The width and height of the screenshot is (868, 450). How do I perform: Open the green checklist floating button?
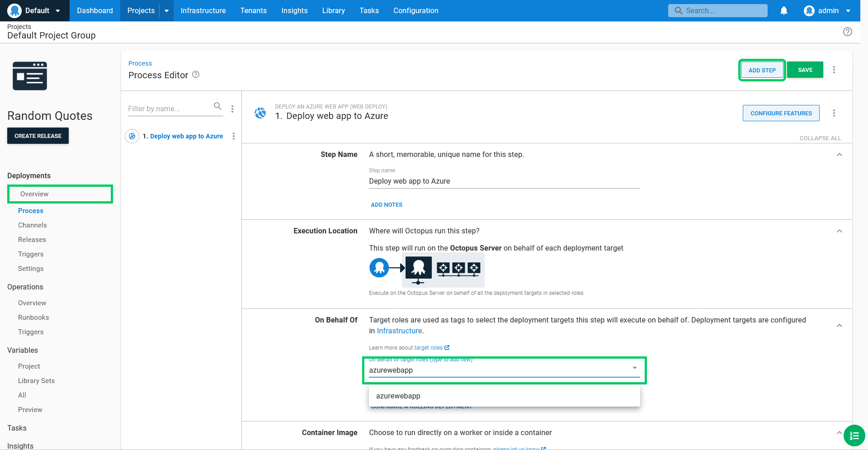click(x=854, y=436)
